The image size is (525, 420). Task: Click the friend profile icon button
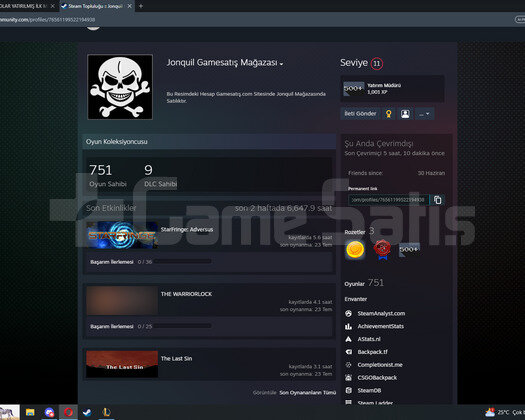coord(405,114)
